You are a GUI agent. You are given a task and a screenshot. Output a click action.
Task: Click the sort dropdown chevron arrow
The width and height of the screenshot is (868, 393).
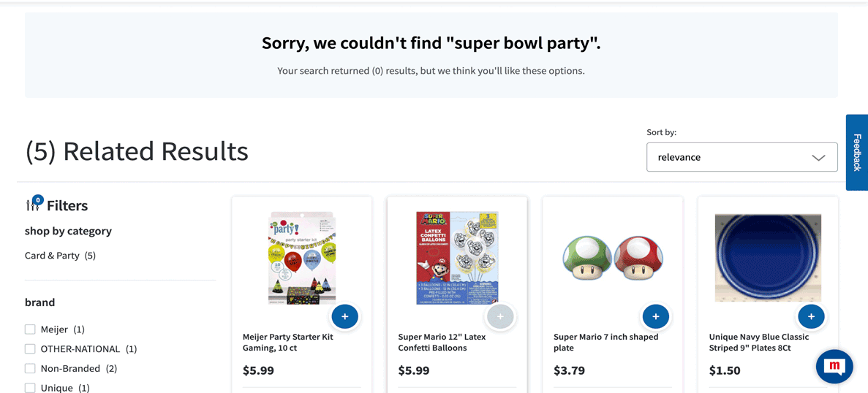(x=818, y=157)
